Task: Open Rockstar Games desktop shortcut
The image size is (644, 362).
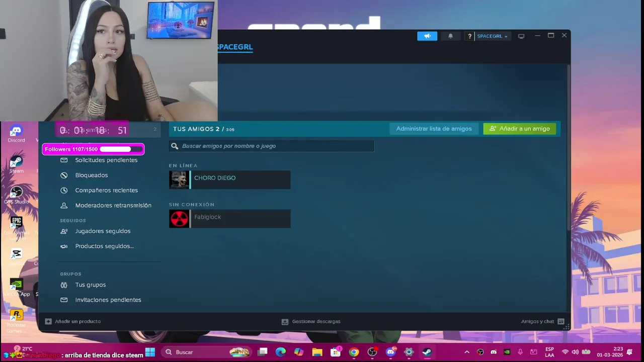Action: [x=16, y=321]
